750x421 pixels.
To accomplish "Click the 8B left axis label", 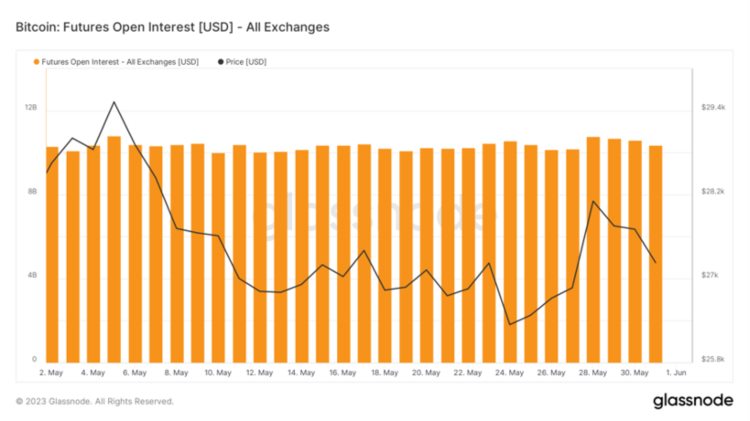I will (32, 191).
